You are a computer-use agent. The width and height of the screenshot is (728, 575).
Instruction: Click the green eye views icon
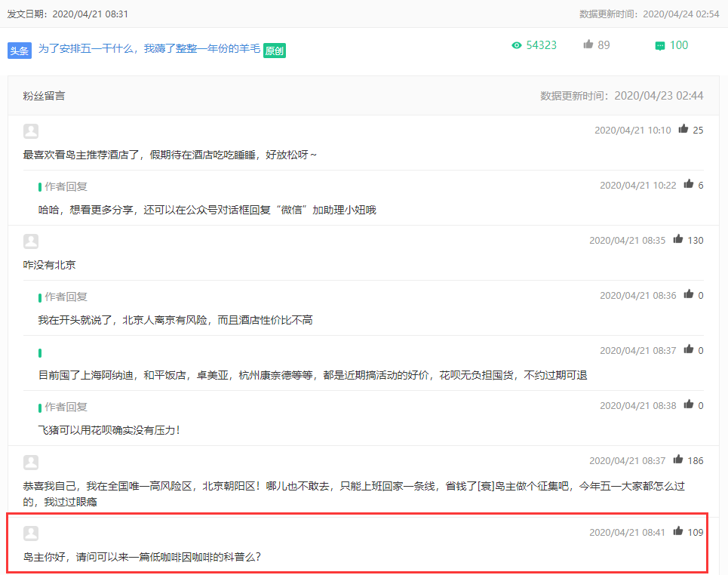(516, 45)
